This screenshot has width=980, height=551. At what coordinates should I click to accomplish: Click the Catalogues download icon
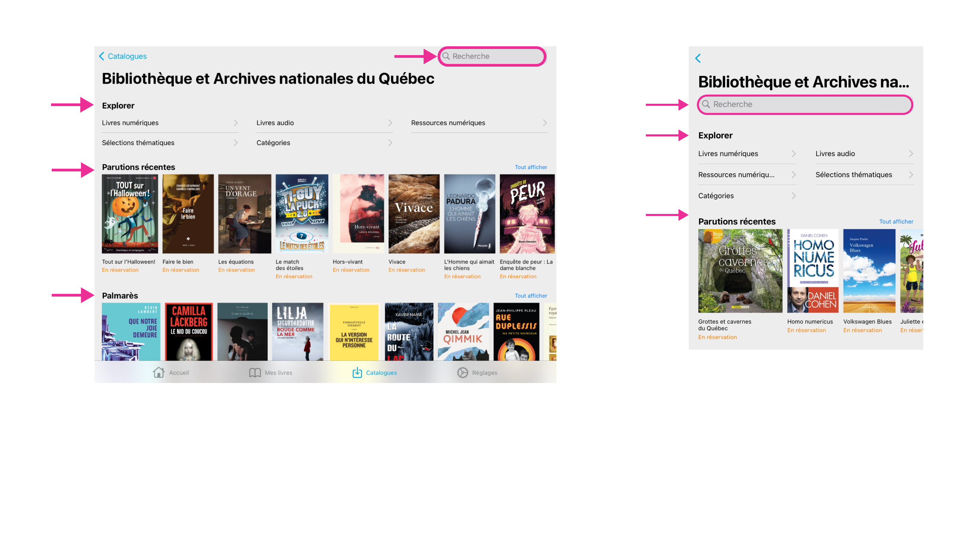click(357, 372)
